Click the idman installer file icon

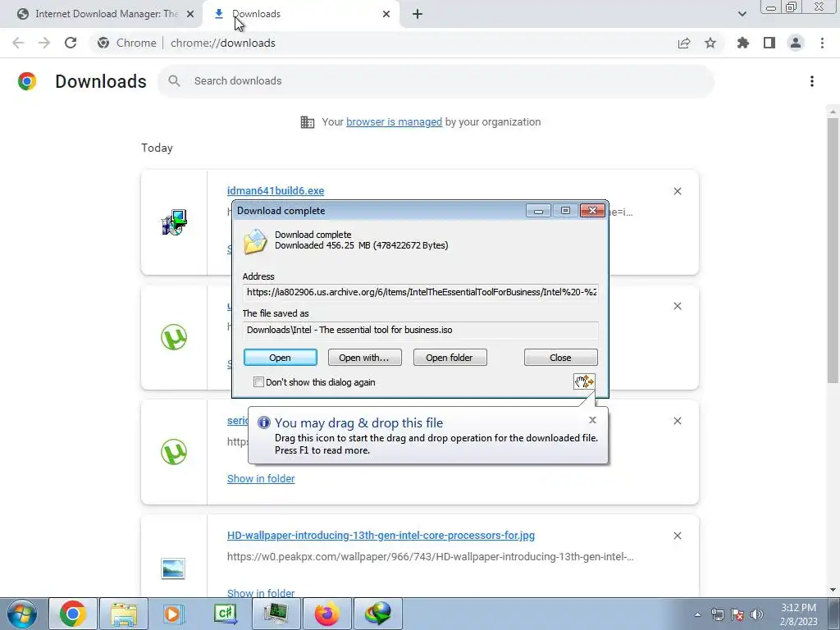click(174, 222)
